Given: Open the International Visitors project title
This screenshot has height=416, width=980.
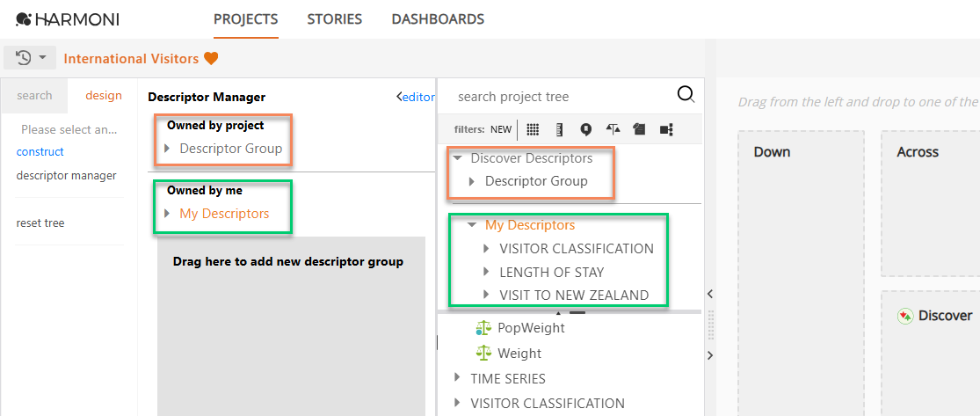Looking at the screenshot, I should pos(131,59).
